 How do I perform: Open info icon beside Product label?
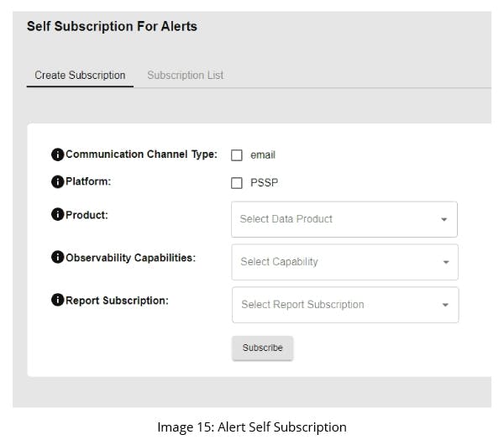point(58,215)
